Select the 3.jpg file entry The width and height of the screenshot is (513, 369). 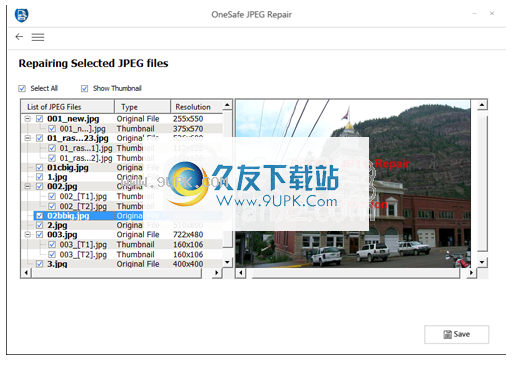(57, 264)
